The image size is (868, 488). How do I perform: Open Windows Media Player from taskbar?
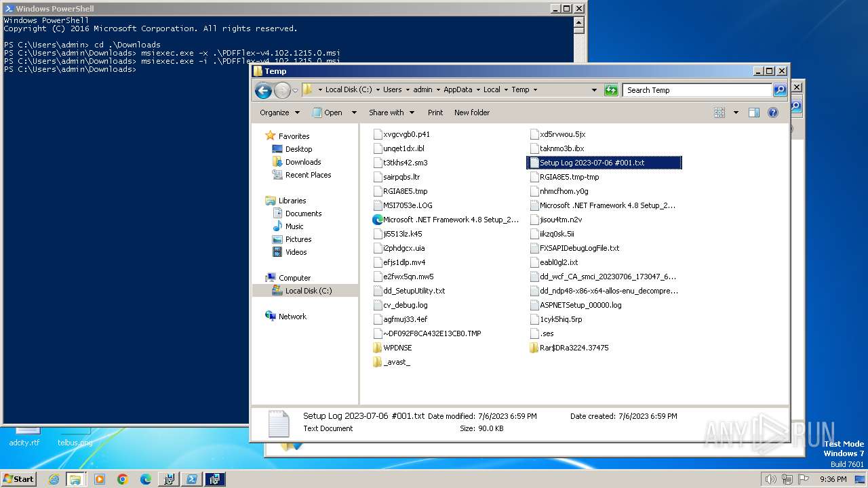[99, 479]
